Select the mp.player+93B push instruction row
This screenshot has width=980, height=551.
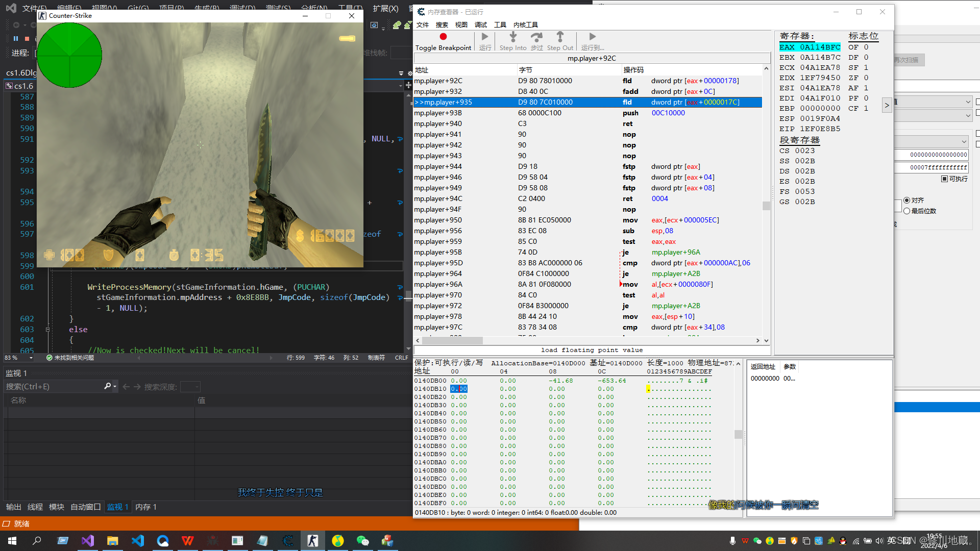pos(587,113)
